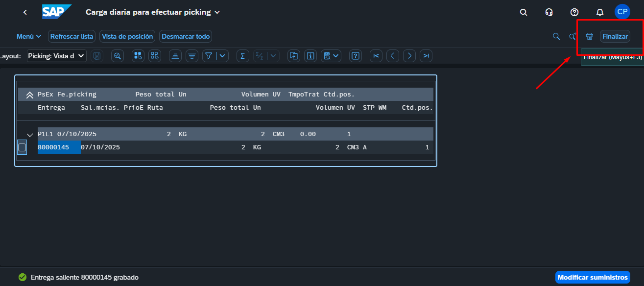644x286 pixels.
Task: Click the Select All icon
Action: 138,56
